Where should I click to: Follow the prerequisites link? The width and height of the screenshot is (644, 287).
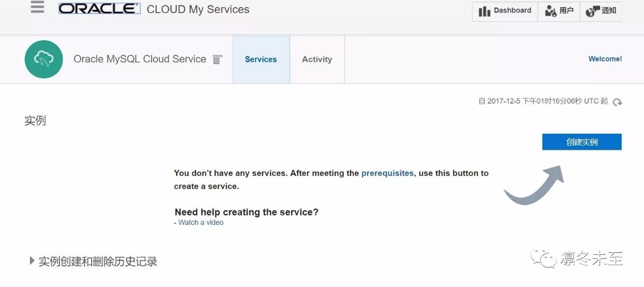click(387, 173)
